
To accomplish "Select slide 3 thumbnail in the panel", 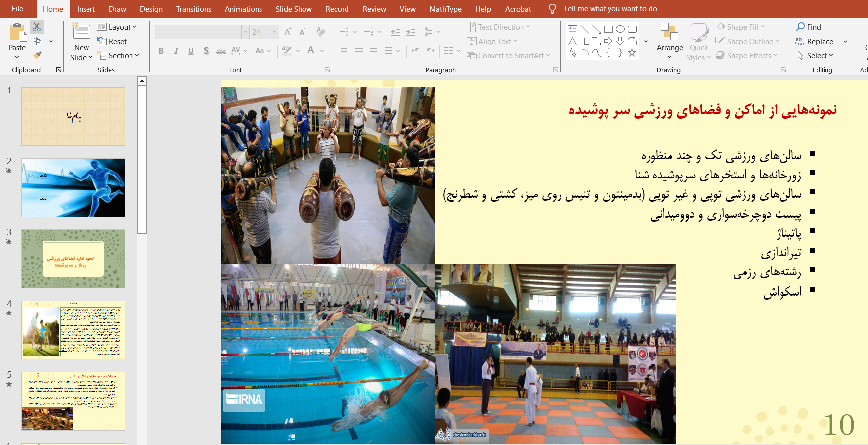I will tap(73, 259).
